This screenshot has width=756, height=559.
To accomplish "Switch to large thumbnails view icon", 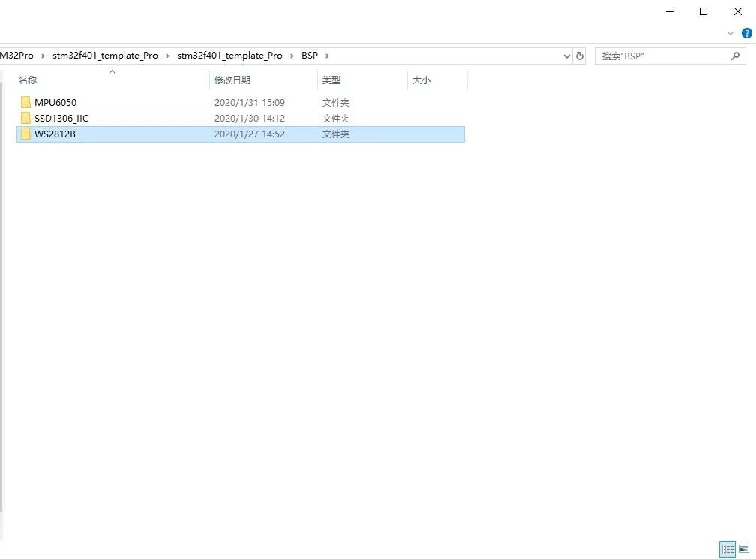I will pos(744,549).
